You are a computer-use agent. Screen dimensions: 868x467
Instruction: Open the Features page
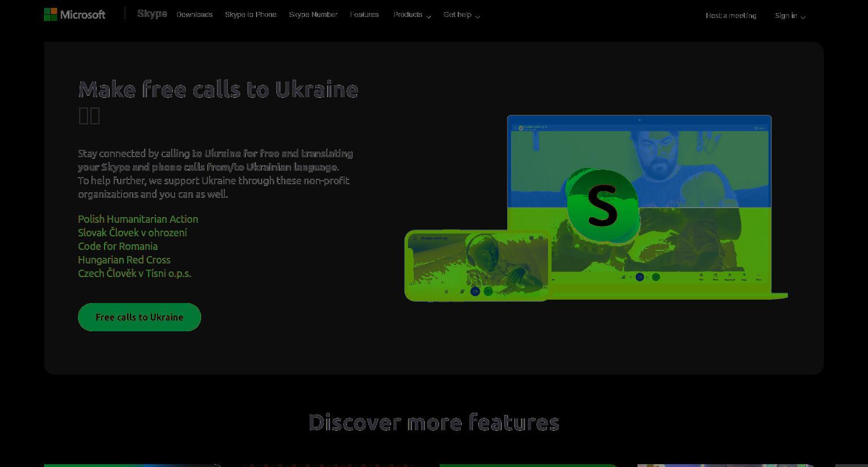click(364, 15)
